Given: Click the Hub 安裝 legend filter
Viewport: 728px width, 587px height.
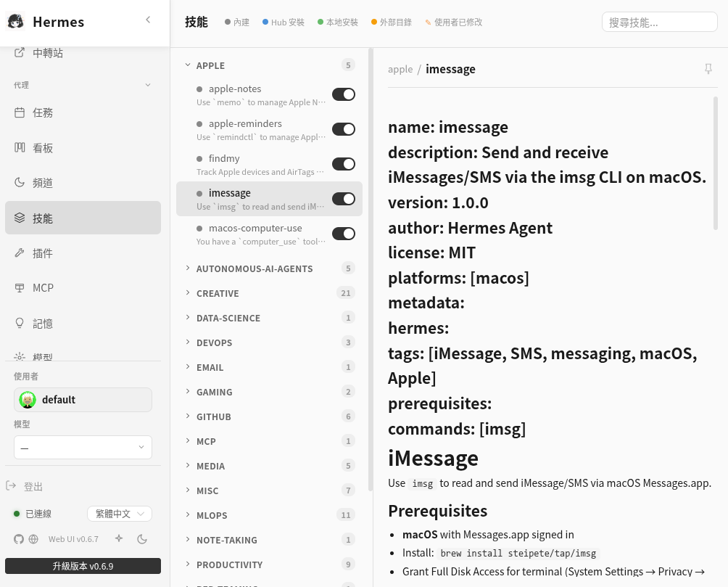Looking at the screenshot, I should 284,22.
